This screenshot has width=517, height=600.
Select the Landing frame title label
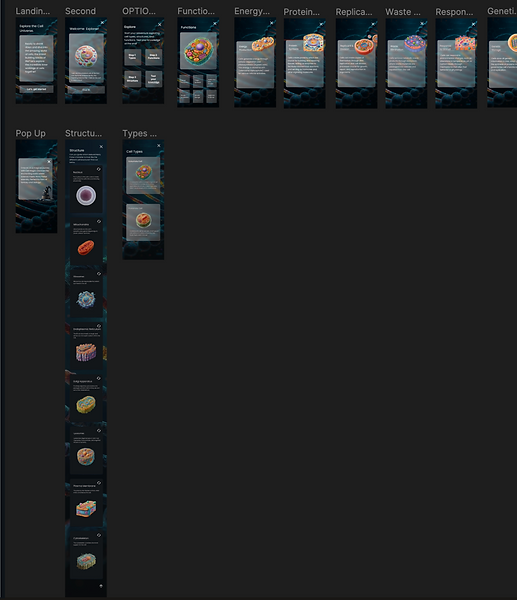(x=33, y=11)
